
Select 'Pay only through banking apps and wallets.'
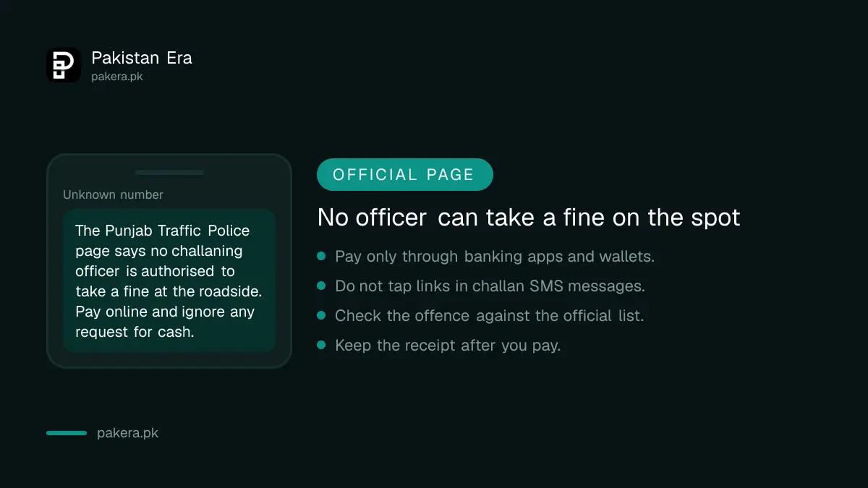point(495,257)
